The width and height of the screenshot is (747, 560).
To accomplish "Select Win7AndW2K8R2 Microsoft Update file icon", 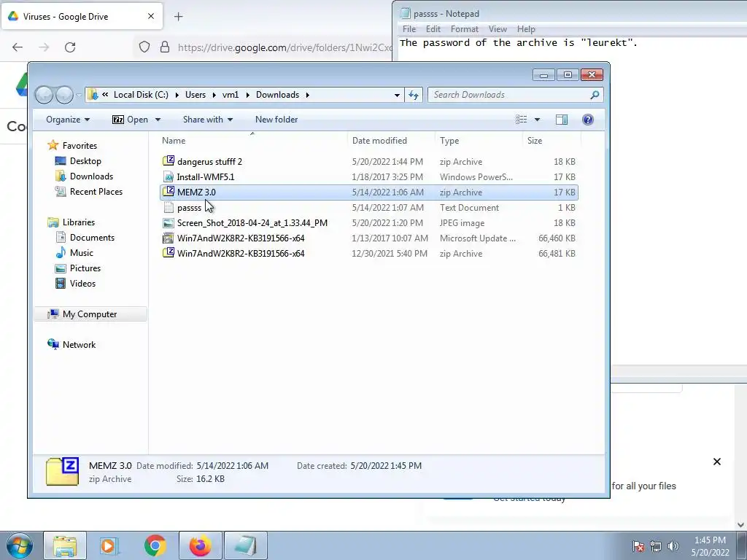I will [169, 238].
